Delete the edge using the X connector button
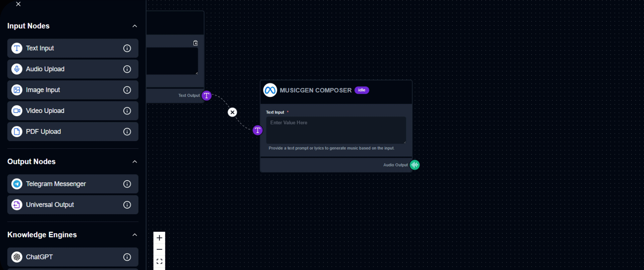Viewport: 644px width, 270px height. point(232,112)
